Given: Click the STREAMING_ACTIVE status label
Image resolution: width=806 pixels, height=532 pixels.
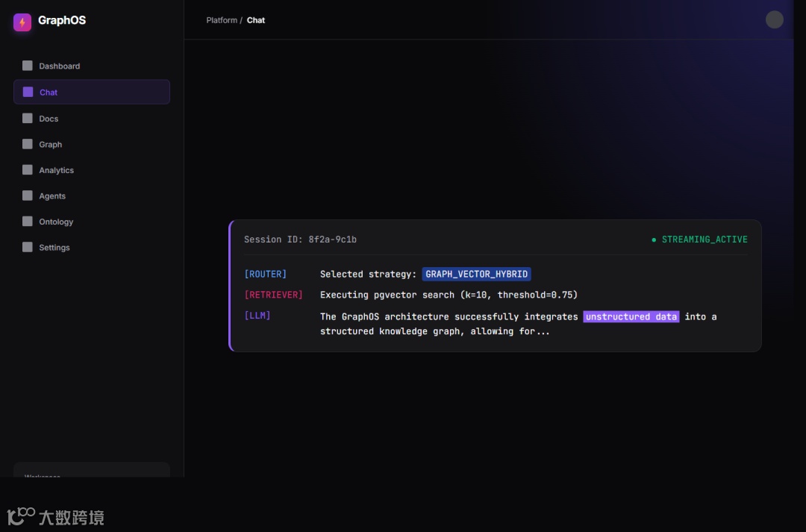Looking at the screenshot, I should 705,240.
